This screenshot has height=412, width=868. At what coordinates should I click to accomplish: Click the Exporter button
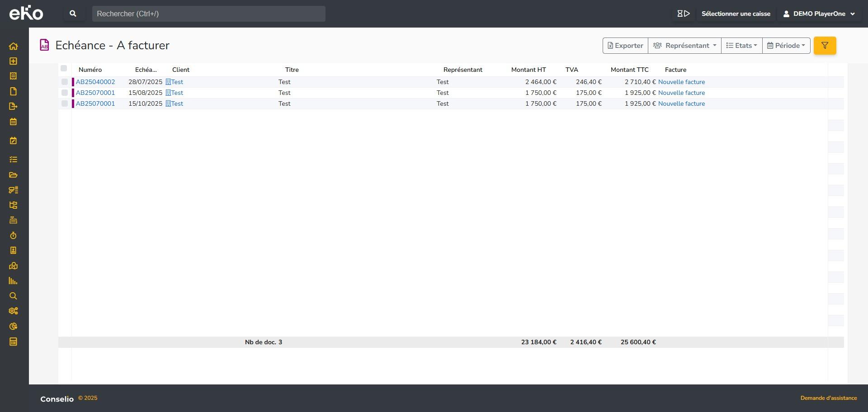(625, 46)
